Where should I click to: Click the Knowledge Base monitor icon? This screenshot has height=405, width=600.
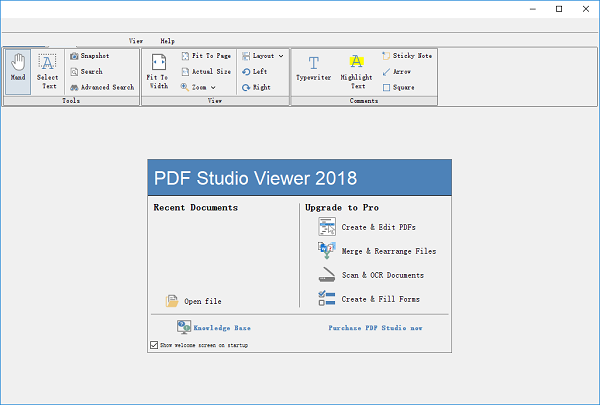184,327
